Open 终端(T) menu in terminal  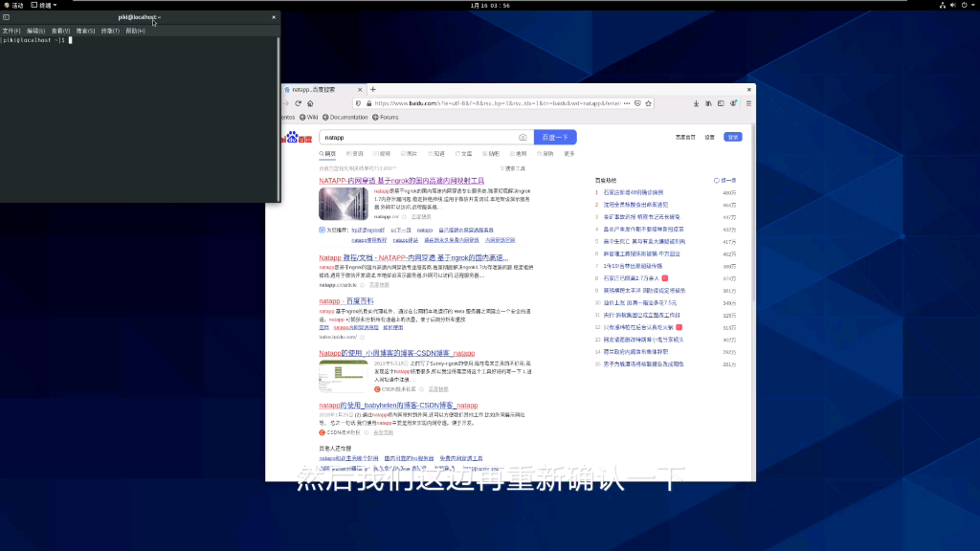(x=110, y=31)
